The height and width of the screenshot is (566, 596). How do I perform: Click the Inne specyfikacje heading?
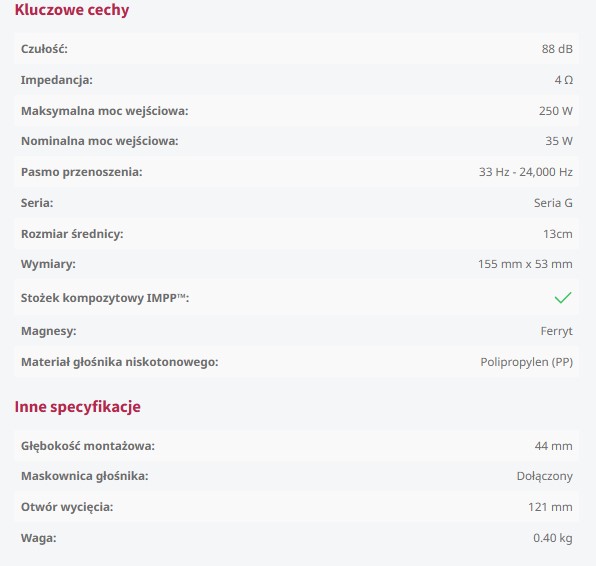[78, 406]
